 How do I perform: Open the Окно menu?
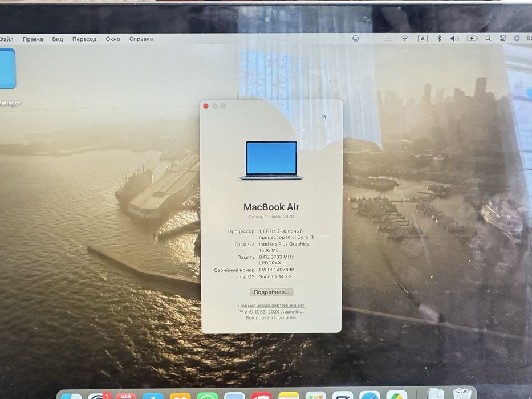coord(113,39)
